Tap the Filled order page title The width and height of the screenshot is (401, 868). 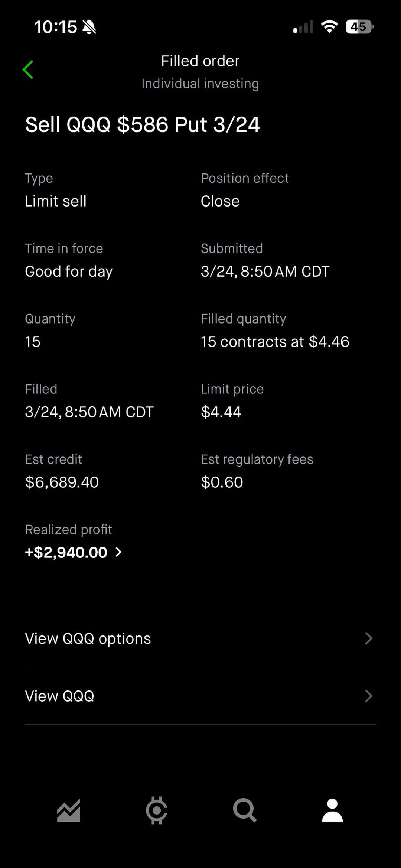click(x=200, y=61)
